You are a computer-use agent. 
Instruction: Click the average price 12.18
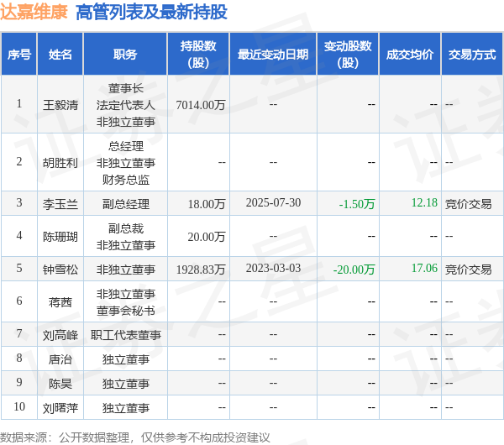coord(424,202)
